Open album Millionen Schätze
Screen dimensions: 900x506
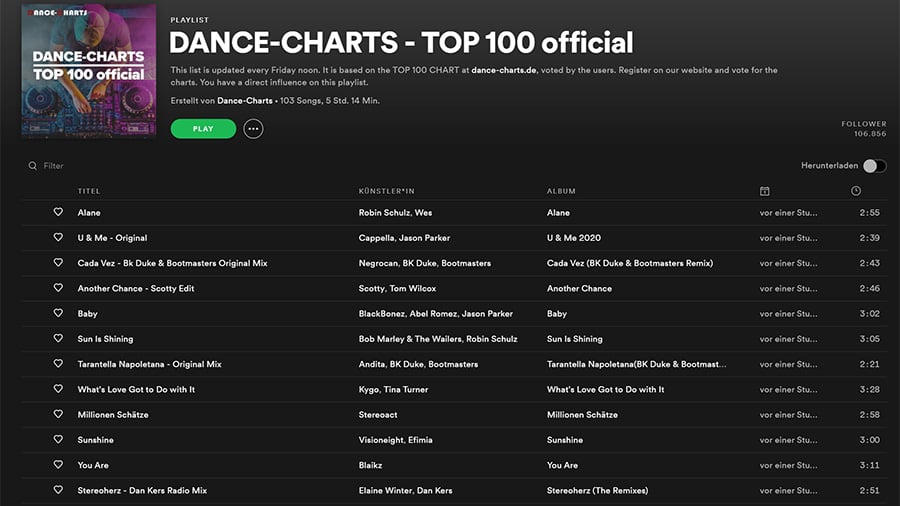[582, 414]
